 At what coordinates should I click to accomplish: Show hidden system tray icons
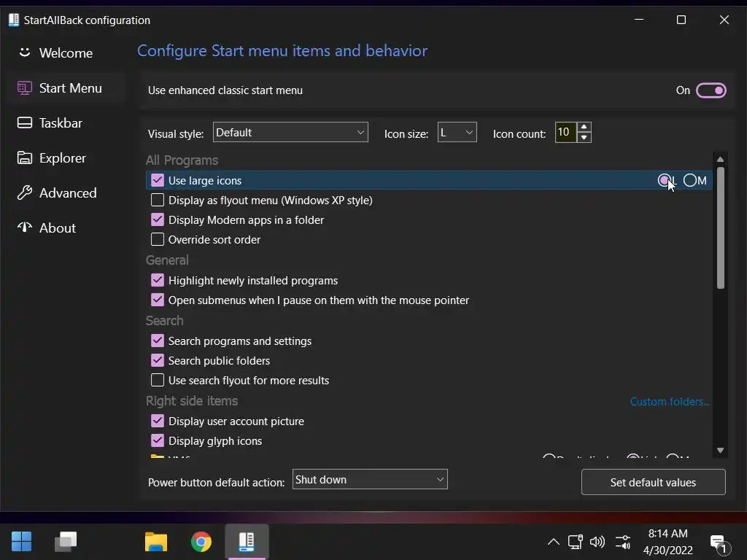pyautogui.click(x=553, y=542)
